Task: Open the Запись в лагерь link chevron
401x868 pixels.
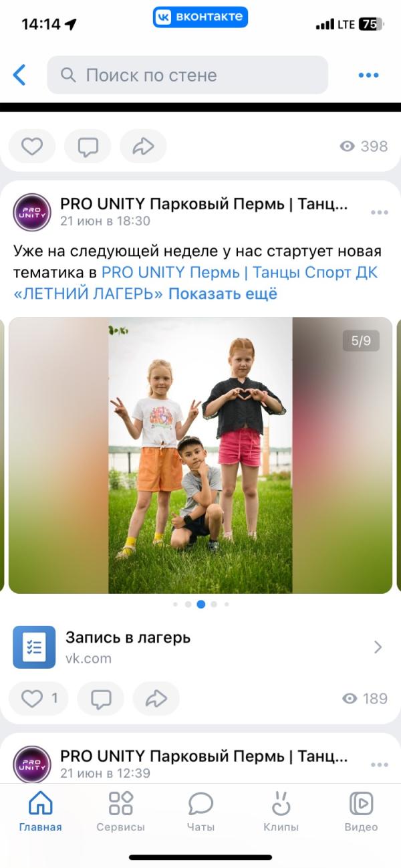Action: pyautogui.click(x=378, y=647)
